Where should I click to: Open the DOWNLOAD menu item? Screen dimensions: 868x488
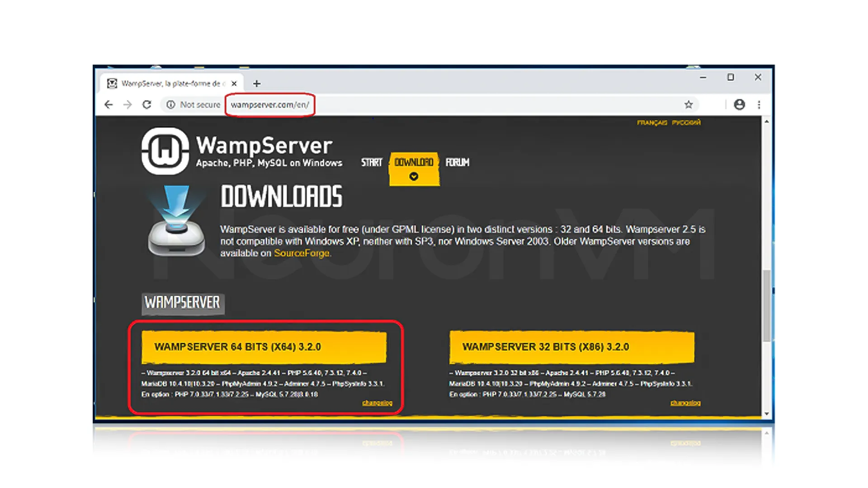pyautogui.click(x=414, y=162)
